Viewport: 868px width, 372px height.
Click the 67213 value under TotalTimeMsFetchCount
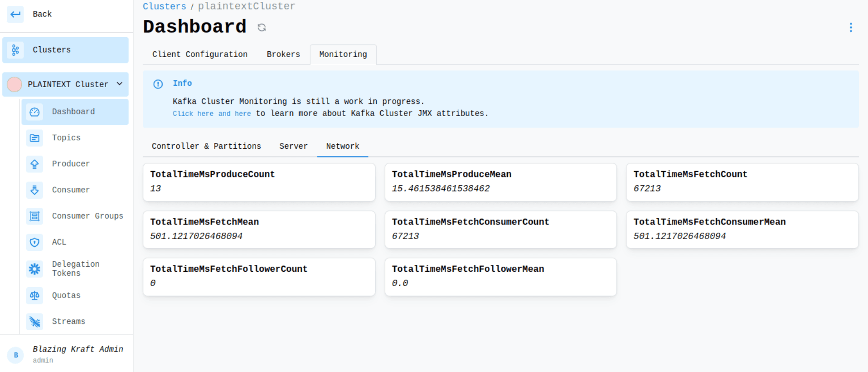tap(647, 188)
